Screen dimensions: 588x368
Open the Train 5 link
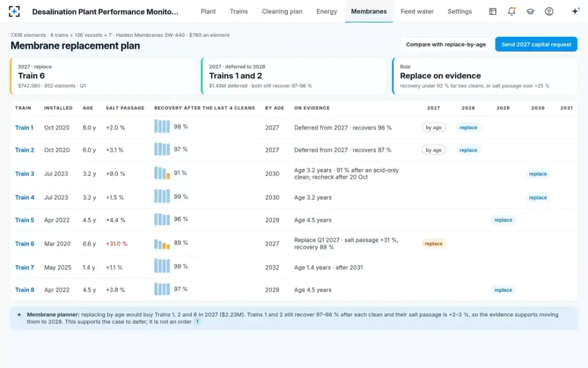coord(24,220)
